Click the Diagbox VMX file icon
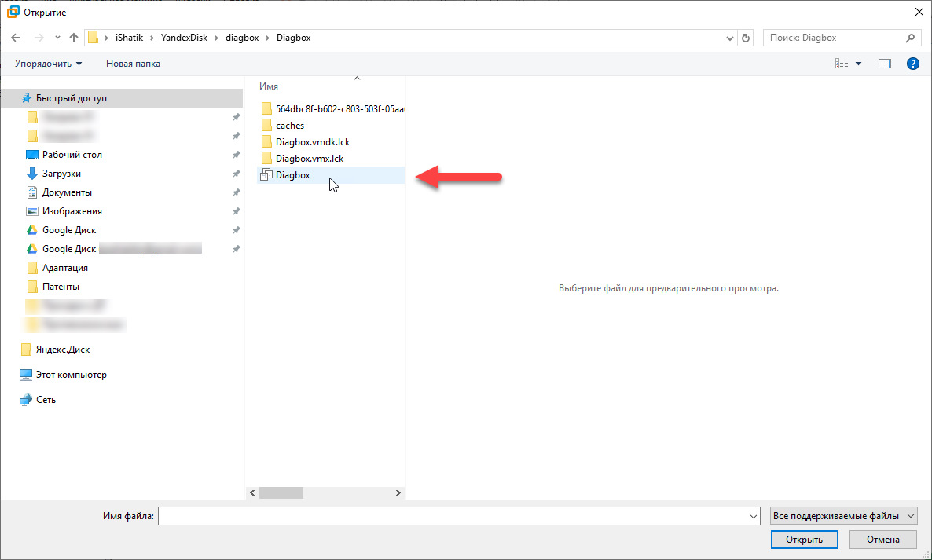 [x=266, y=175]
